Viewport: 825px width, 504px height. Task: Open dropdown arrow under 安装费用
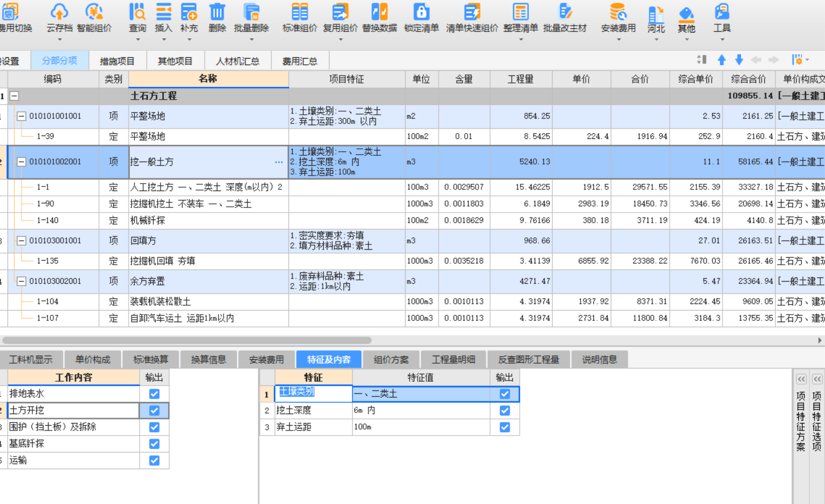click(x=618, y=39)
